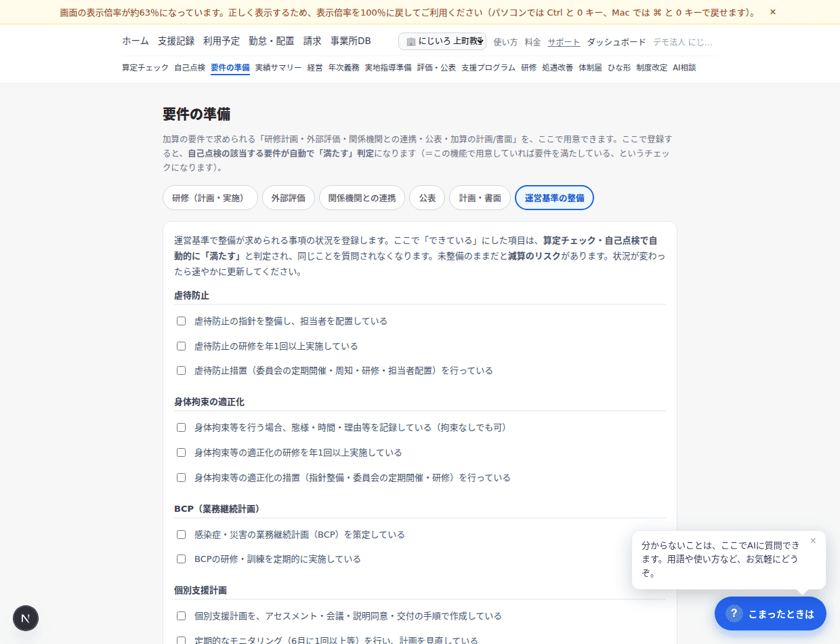The height and width of the screenshot is (644, 840).
Task: Check 虐待防止の研修を年1回以上実施している
Action: pos(181,346)
